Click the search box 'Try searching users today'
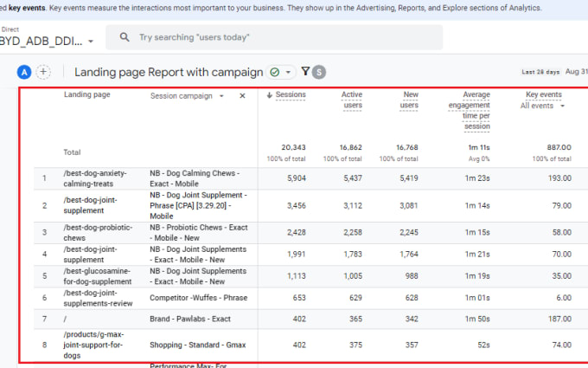Screen dimensions: 588x368 [274, 37]
